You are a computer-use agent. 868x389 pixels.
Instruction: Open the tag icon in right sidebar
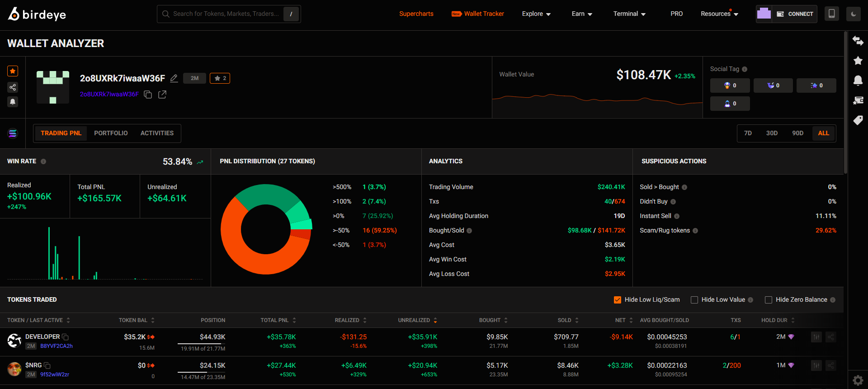[858, 120]
